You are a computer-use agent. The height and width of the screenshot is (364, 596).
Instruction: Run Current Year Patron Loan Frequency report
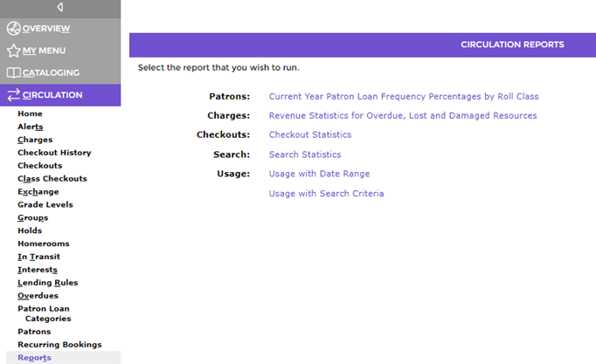coord(404,96)
